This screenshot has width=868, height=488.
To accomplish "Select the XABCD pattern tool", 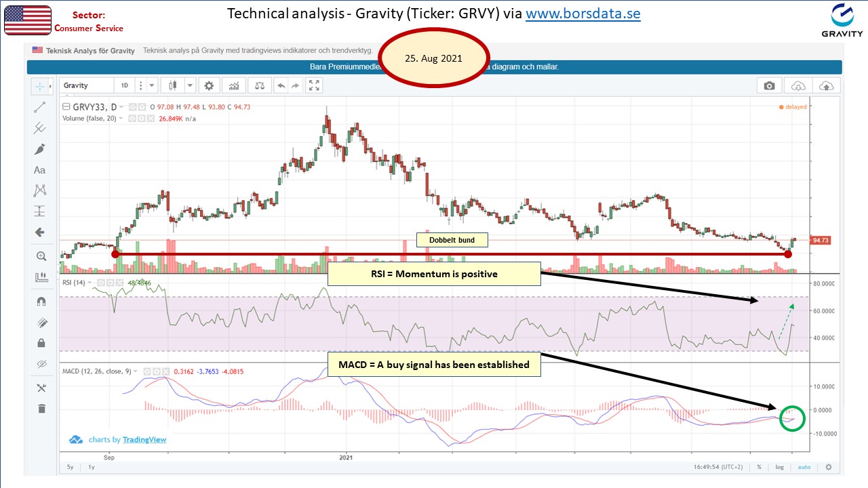I will pos(40,190).
